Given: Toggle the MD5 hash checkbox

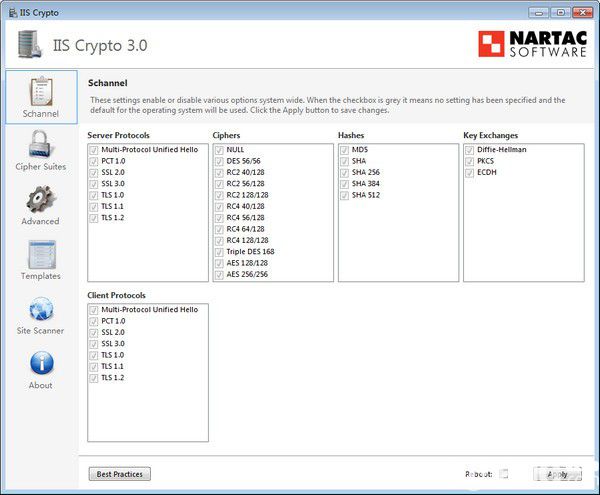Looking at the screenshot, I should 344,150.
